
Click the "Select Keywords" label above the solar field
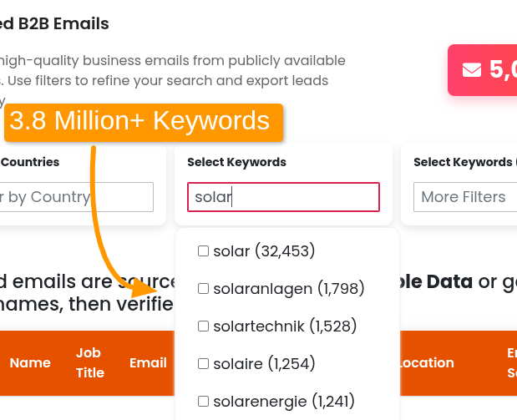click(x=236, y=162)
